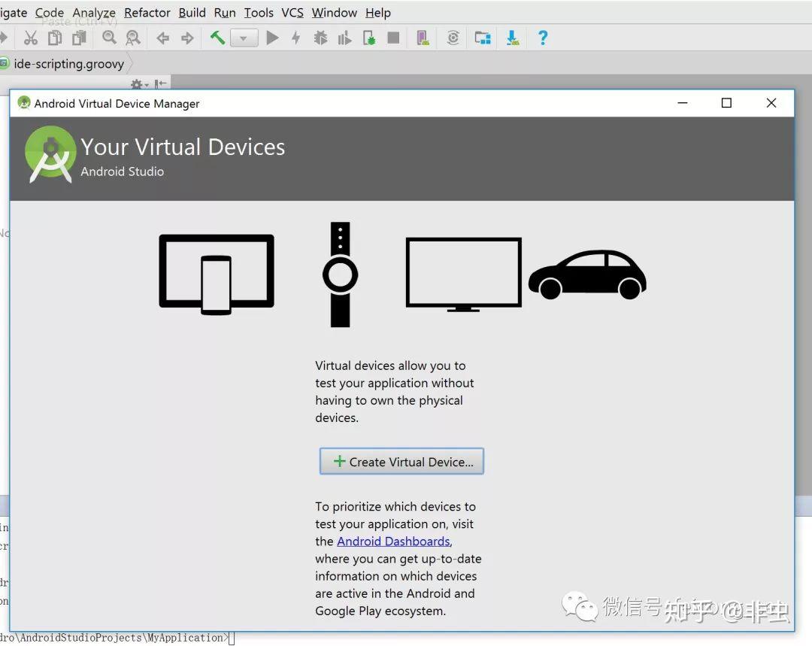The width and height of the screenshot is (812, 646).
Task: Click the terminal prompt input at bottom
Action: pos(232,638)
